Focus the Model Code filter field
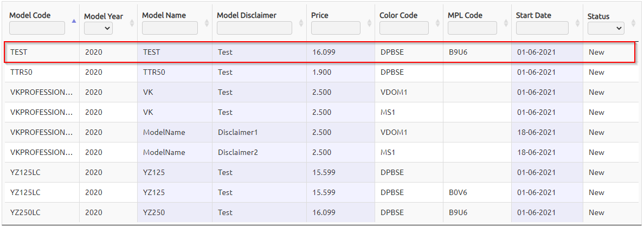Screen dimensions: 644x227 37,28
